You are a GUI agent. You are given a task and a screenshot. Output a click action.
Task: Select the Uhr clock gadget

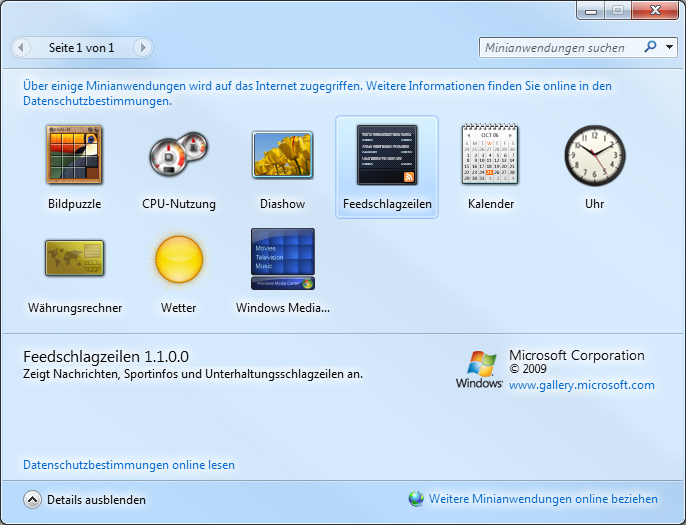coord(595,155)
